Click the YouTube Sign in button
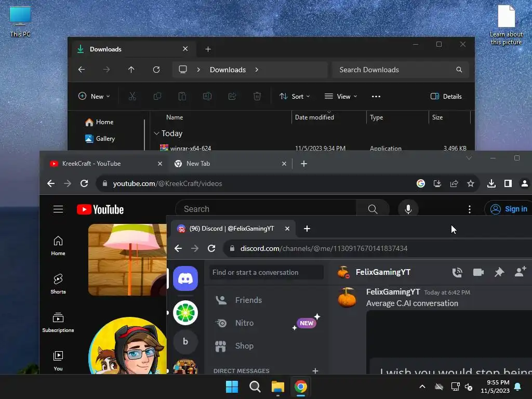The height and width of the screenshot is (399, 532). click(x=509, y=209)
